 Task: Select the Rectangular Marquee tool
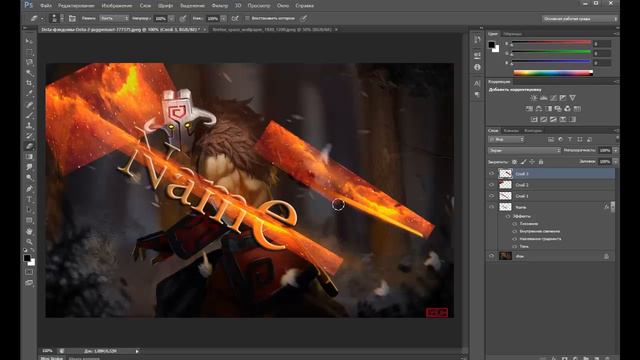(x=29, y=52)
